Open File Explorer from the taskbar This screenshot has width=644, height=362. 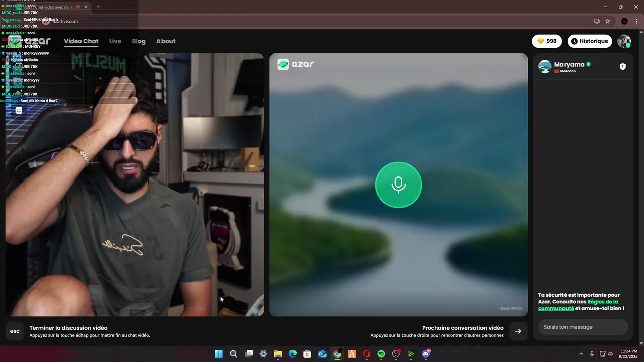pyautogui.click(x=278, y=354)
